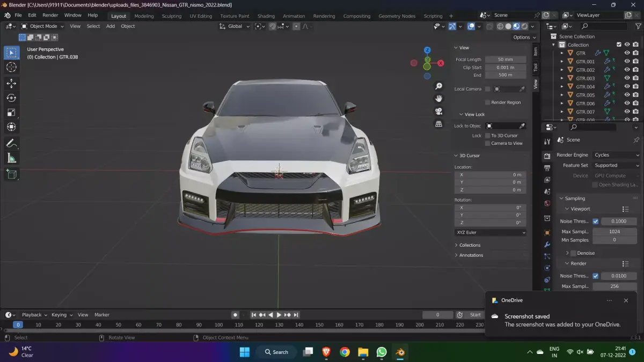
Task: Activate the Select Box tool
Action: pos(11,53)
